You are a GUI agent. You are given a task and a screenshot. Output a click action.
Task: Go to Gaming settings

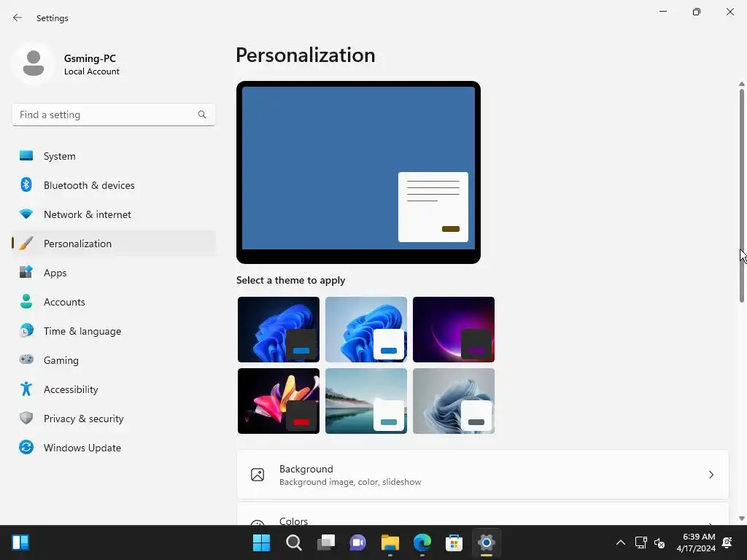pos(114,359)
